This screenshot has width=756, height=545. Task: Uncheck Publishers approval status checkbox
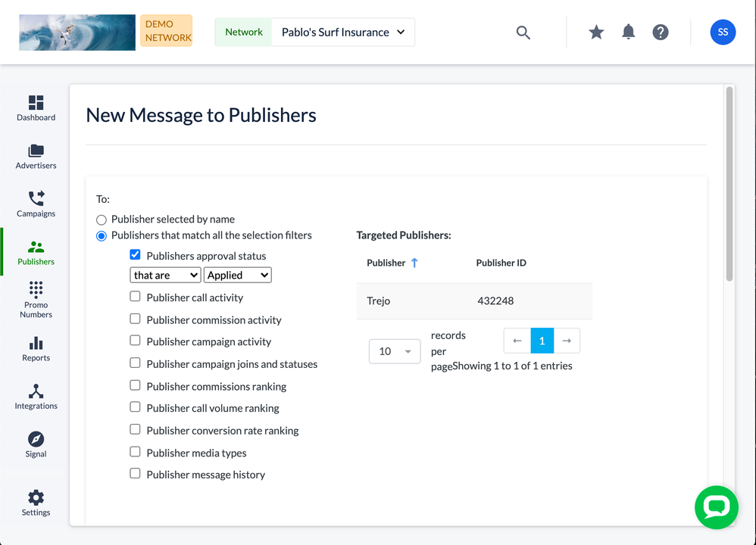[x=136, y=255]
